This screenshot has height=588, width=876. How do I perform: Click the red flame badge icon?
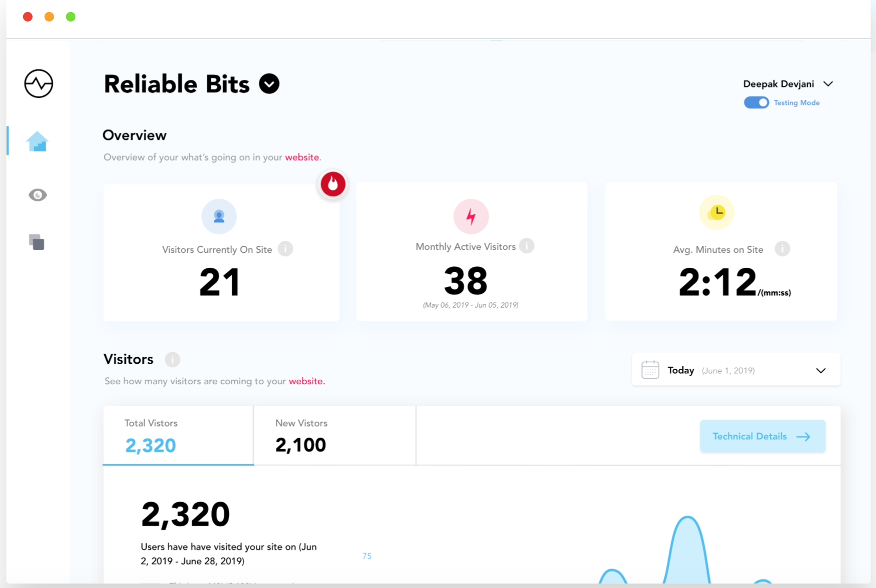[x=333, y=184]
